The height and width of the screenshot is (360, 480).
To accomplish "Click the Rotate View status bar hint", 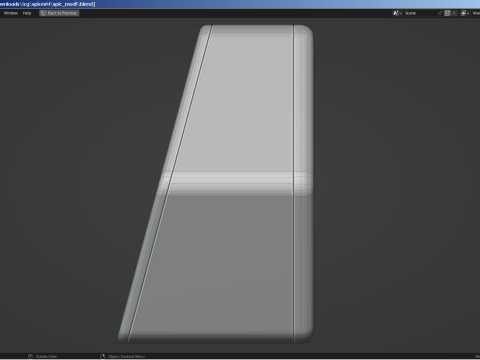I will pyautogui.click(x=43, y=356).
